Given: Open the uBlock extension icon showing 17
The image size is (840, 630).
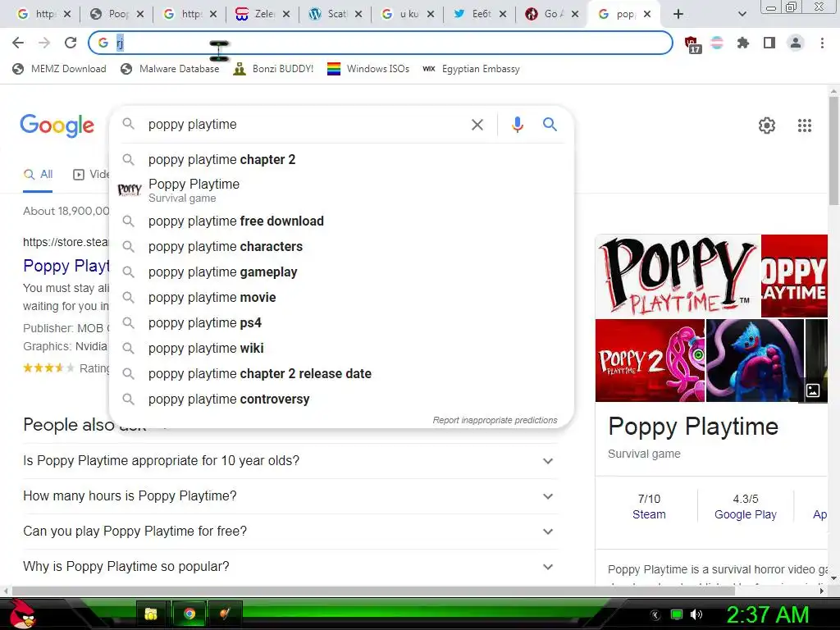Looking at the screenshot, I should [692, 44].
